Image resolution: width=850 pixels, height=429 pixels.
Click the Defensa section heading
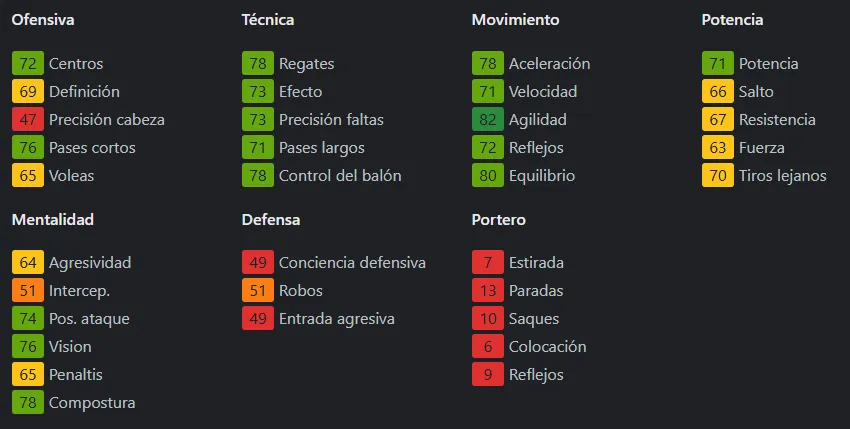pyautogui.click(x=271, y=219)
